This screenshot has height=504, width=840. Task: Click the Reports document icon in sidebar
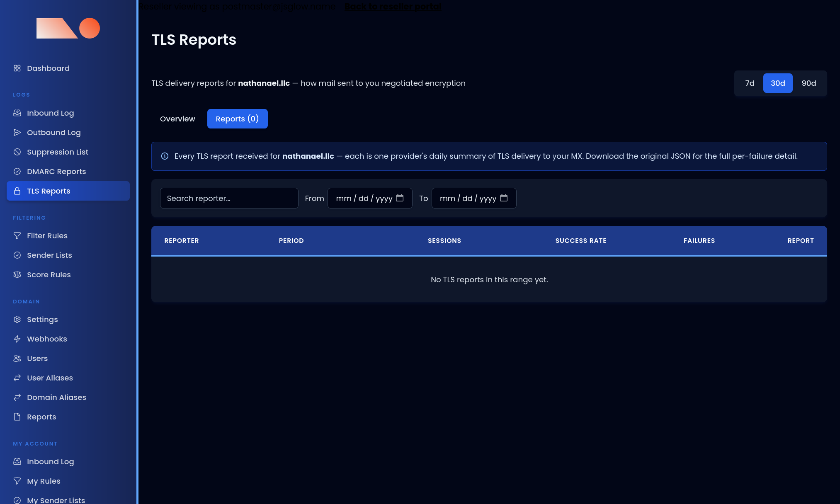(17, 417)
